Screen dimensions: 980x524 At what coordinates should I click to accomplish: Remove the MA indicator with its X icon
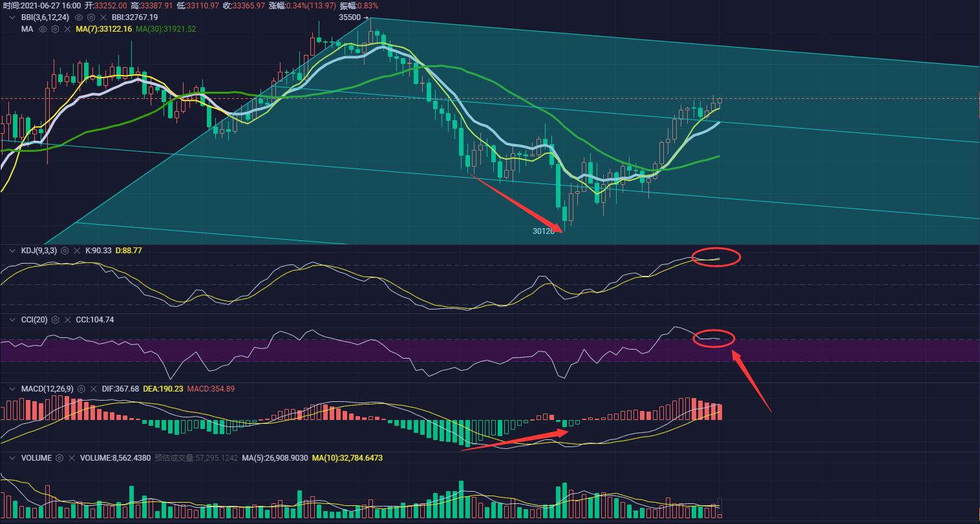click(67, 29)
